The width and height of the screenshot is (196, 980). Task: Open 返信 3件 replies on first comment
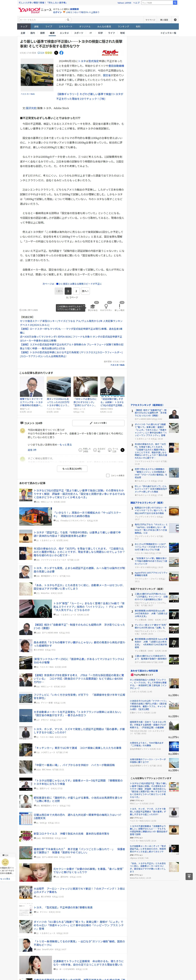(x=32, y=450)
